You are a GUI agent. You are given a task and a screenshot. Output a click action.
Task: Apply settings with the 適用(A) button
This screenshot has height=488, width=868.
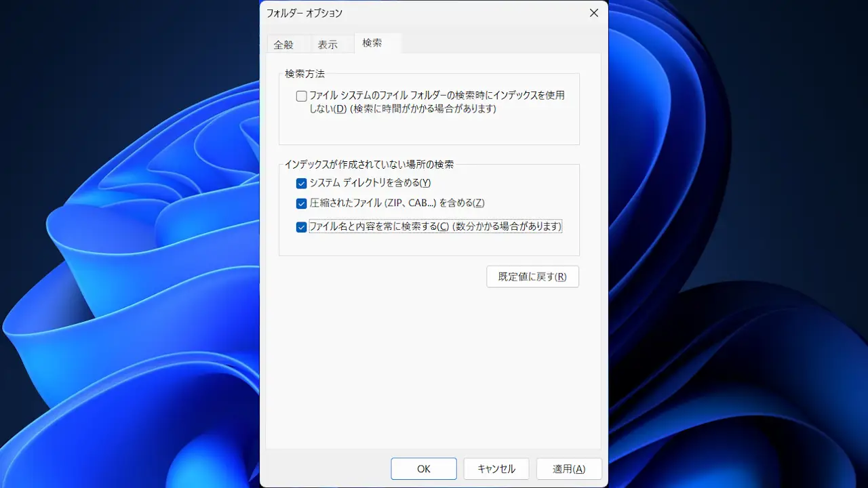pos(568,469)
